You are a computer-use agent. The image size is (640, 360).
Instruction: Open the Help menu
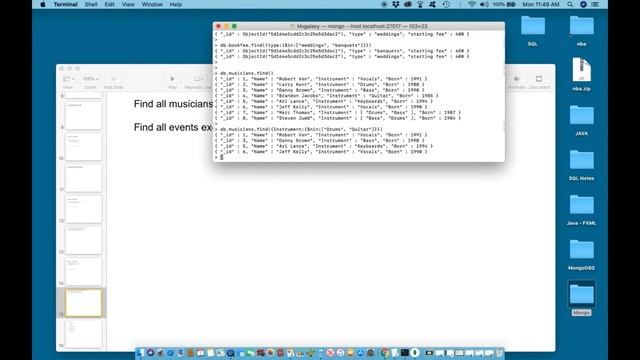click(x=176, y=4)
